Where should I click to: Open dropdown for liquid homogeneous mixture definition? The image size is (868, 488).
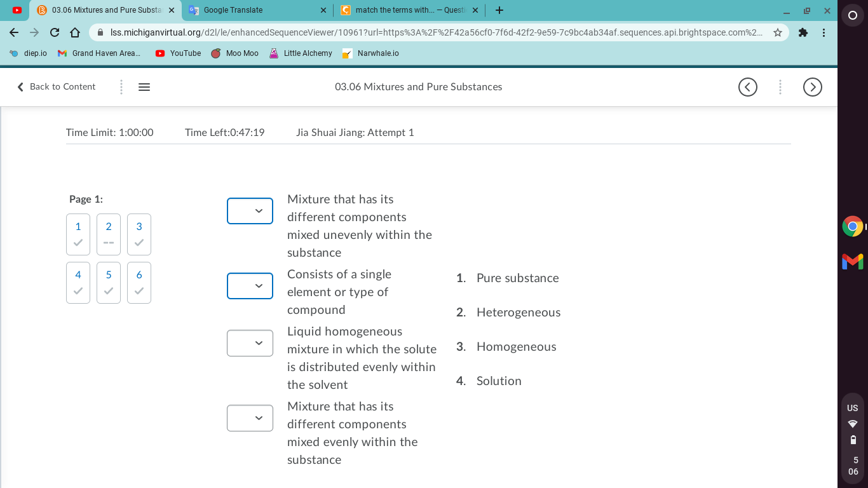pos(250,343)
